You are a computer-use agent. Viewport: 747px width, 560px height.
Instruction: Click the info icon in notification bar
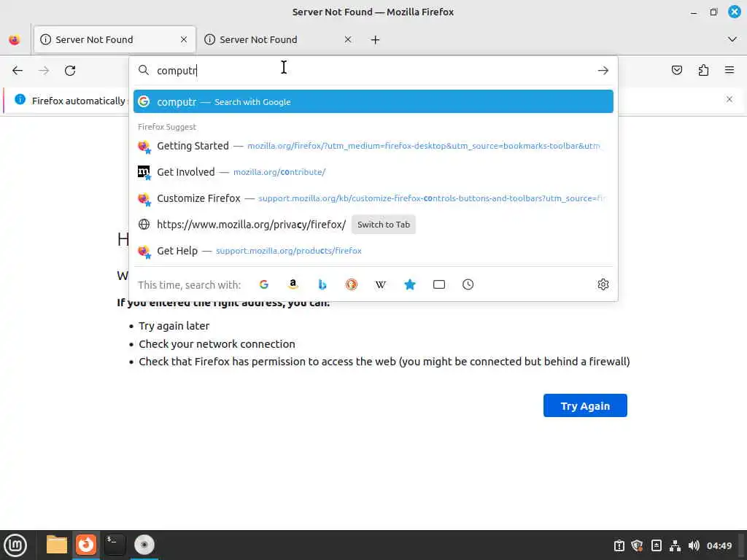20,99
